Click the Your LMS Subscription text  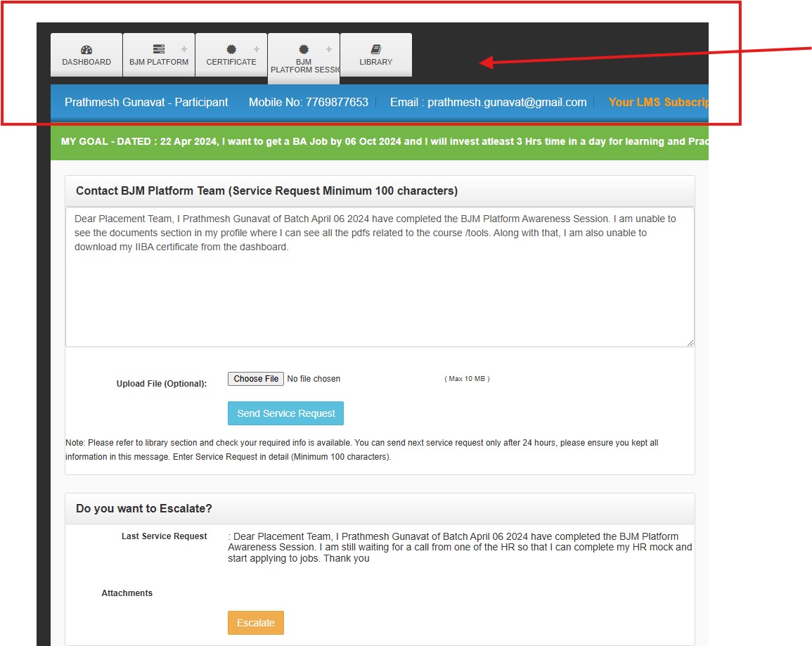coord(657,103)
